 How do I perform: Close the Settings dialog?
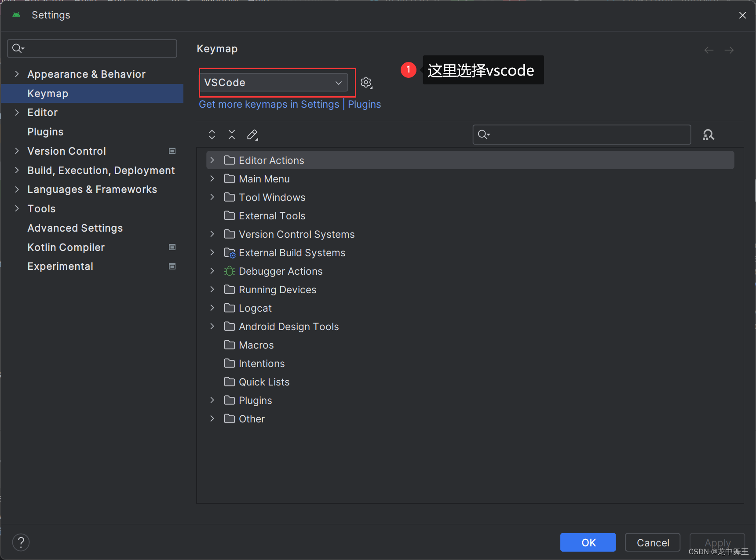tap(742, 15)
